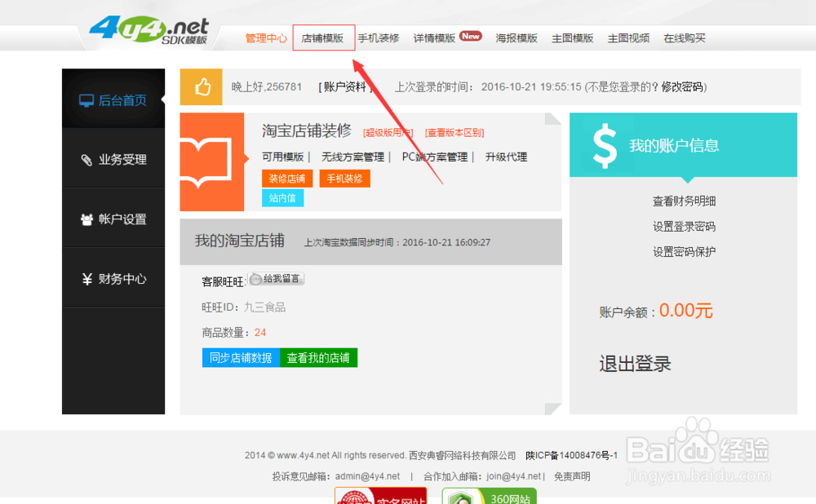Screen dimensions: 816x504
Task: Click the orange 手机装修 button
Action: pyautogui.click(x=344, y=179)
